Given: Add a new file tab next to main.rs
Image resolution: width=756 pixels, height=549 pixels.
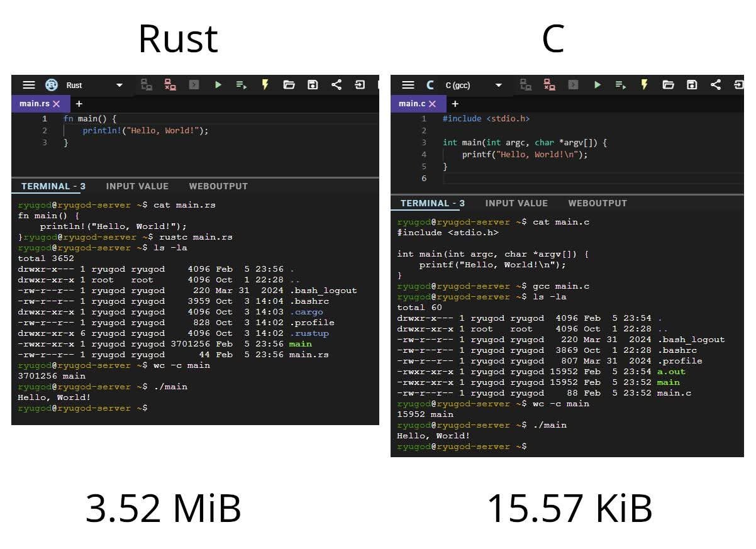Looking at the screenshot, I should (79, 104).
